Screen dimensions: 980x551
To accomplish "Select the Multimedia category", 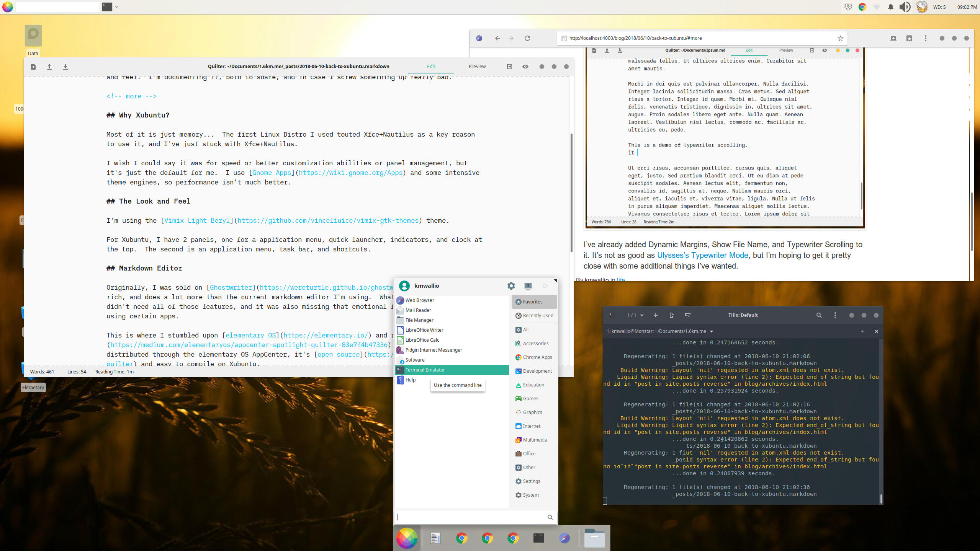I will point(534,440).
